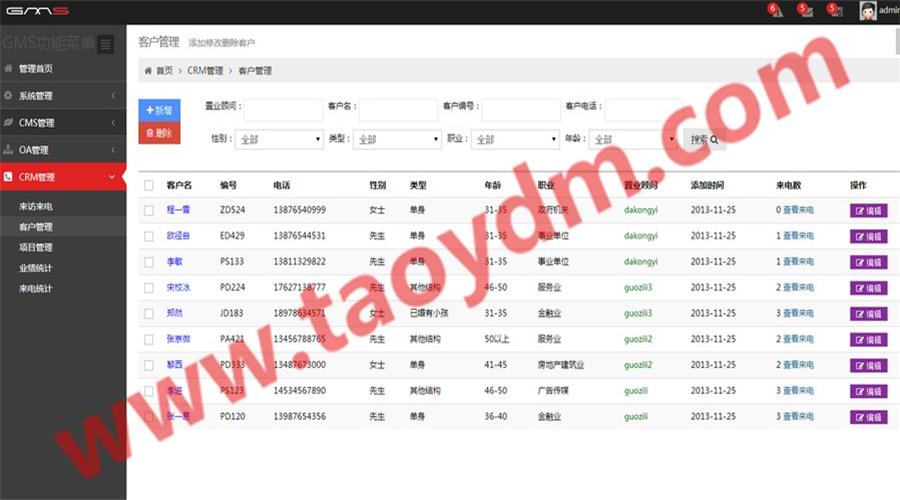900x500 pixels.
Task: Click the magnifier icon in search button
Action: pos(714,139)
